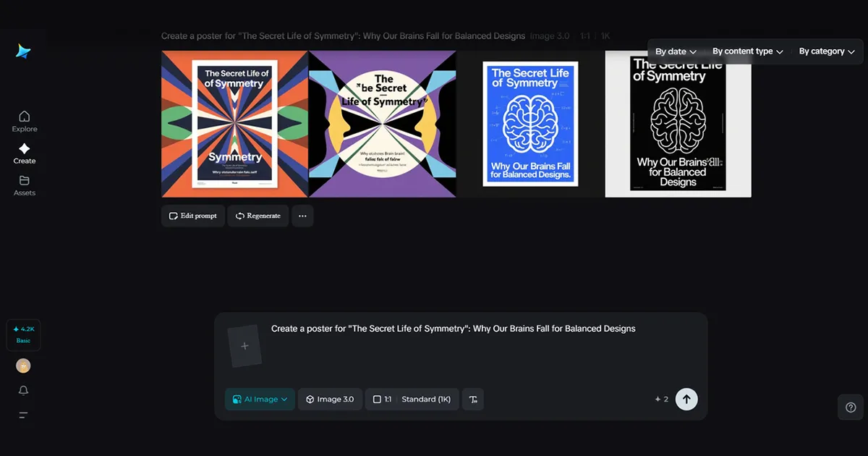Open the collapsed menu lines icon

pos(23,415)
